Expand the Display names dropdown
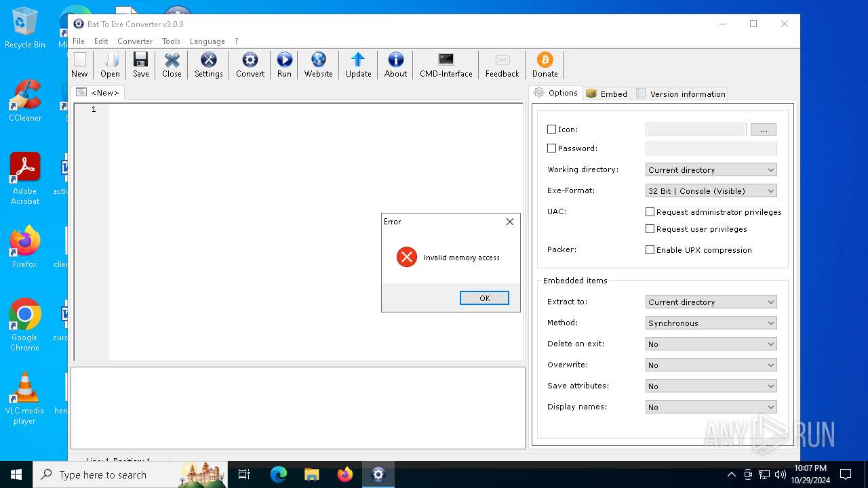The image size is (868, 488). click(x=711, y=407)
